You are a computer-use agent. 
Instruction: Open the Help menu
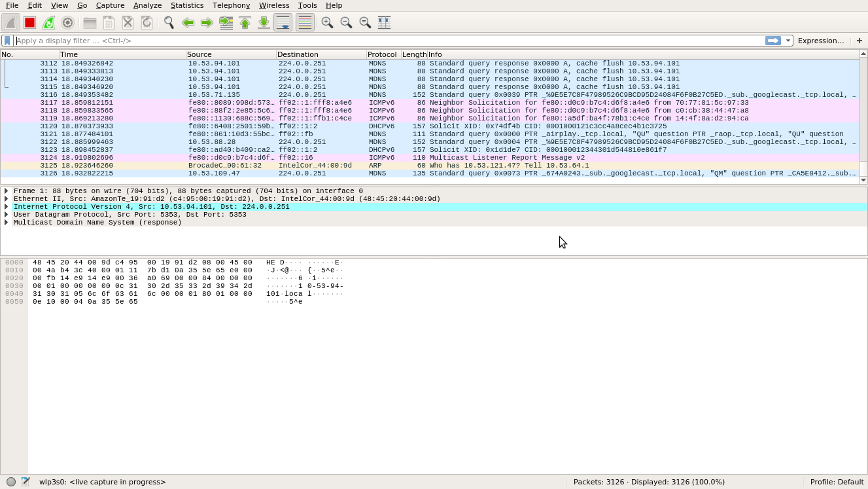click(334, 5)
